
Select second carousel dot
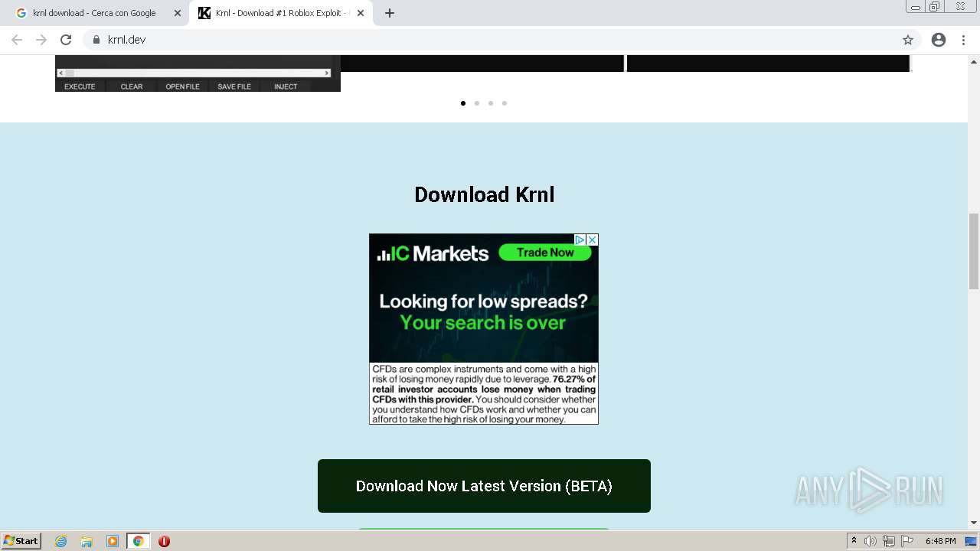[477, 103]
